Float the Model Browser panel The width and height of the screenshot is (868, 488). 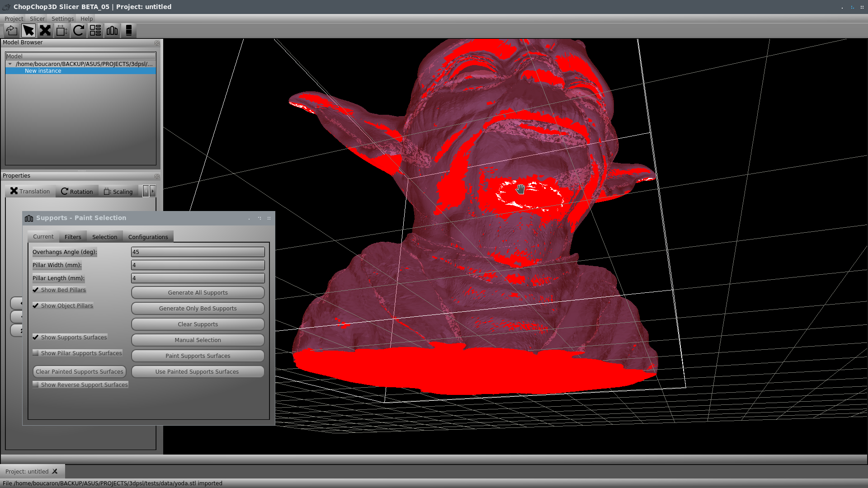(157, 43)
